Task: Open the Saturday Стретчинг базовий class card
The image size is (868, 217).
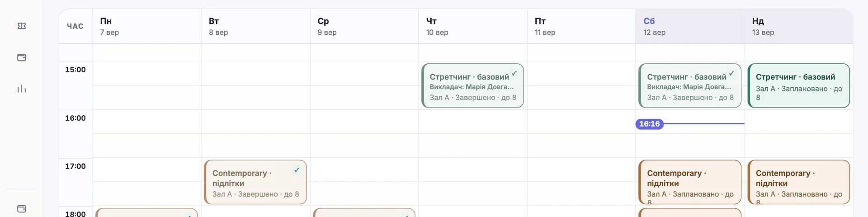Action: coord(690,86)
